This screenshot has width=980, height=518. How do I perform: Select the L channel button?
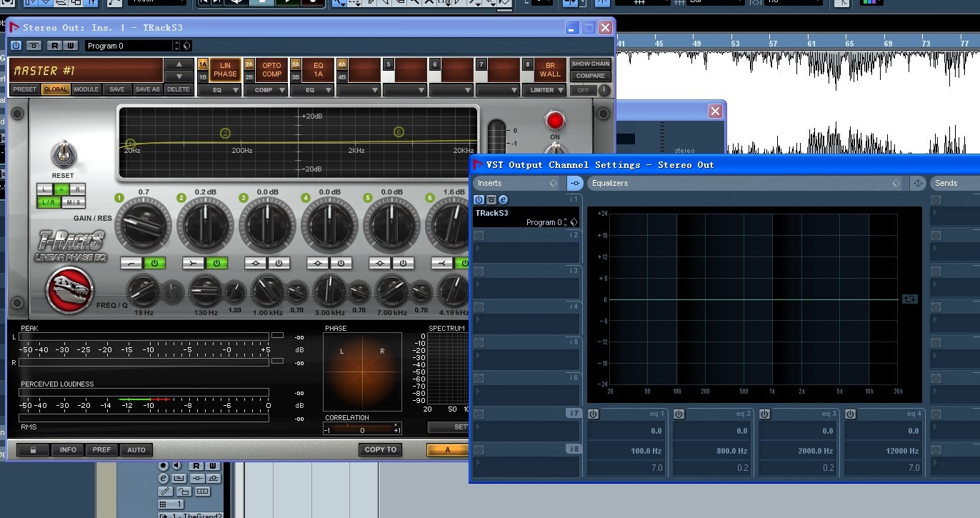[46, 189]
